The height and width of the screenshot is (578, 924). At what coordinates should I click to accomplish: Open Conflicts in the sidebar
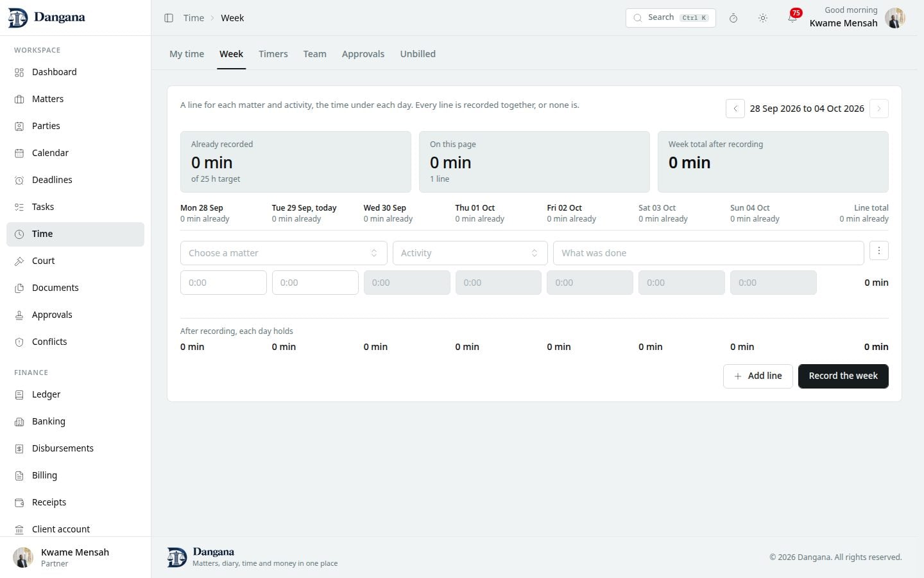[75, 342]
